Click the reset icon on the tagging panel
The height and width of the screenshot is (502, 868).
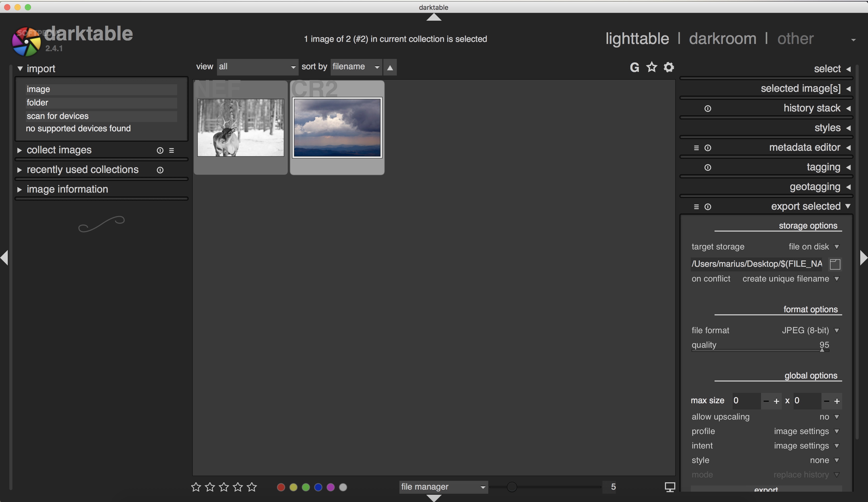tap(708, 167)
